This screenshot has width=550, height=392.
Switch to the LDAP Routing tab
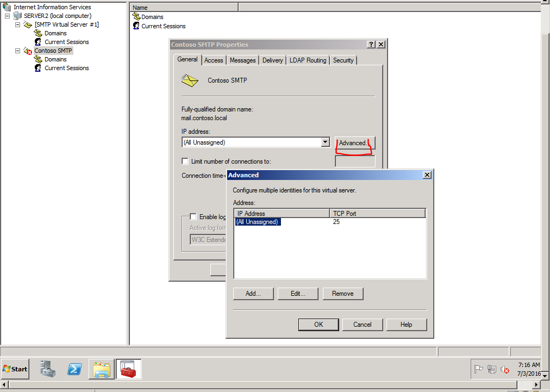tap(308, 60)
